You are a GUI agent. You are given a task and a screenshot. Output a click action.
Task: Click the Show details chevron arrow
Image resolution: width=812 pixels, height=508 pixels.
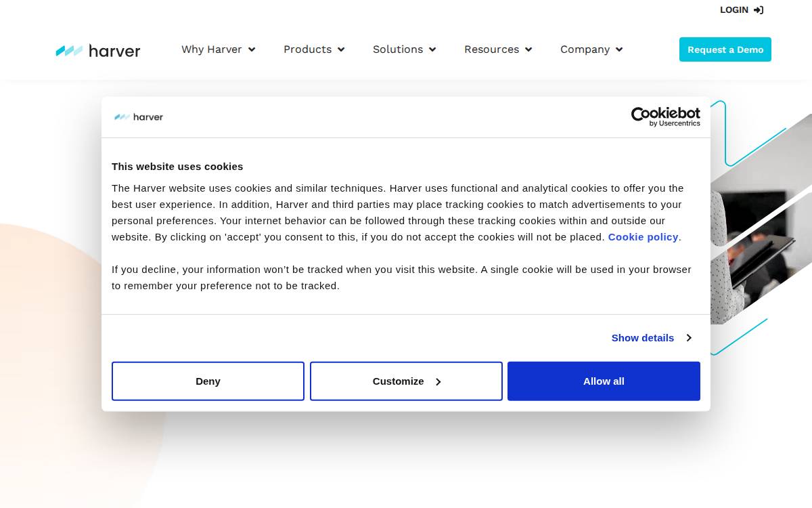689,338
